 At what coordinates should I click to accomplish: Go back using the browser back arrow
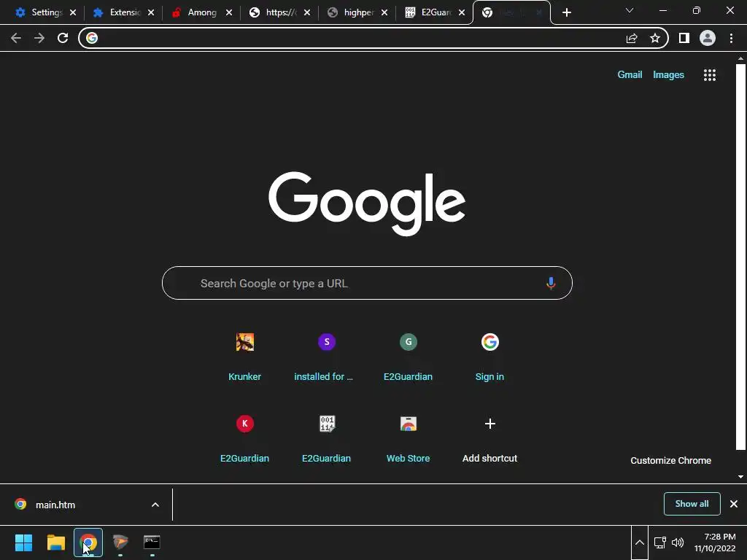[16, 38]
